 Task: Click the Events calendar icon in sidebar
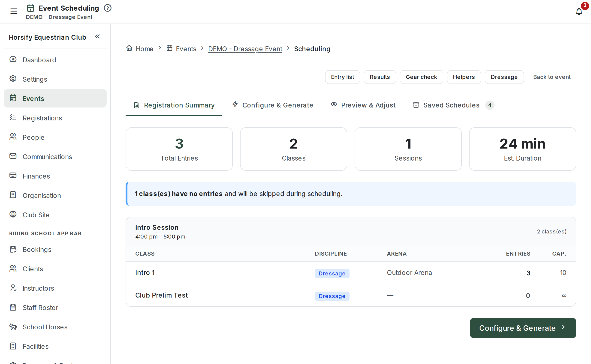tap(13, 98)
